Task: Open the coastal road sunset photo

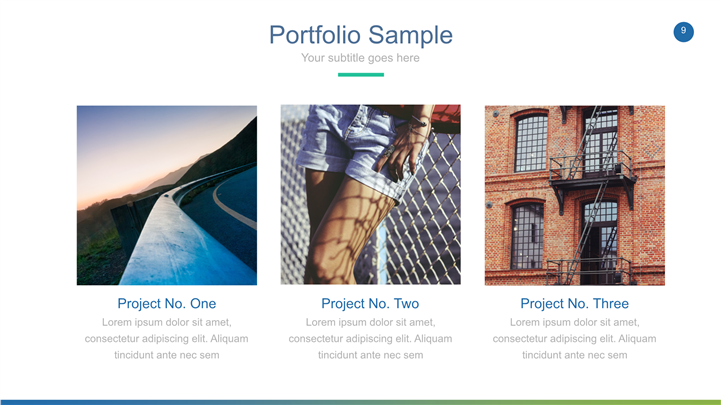Action: click(x=167, y=195)
